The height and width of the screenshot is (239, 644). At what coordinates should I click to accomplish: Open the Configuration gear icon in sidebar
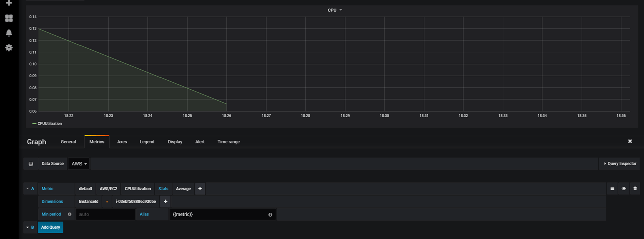pos(9,47)
